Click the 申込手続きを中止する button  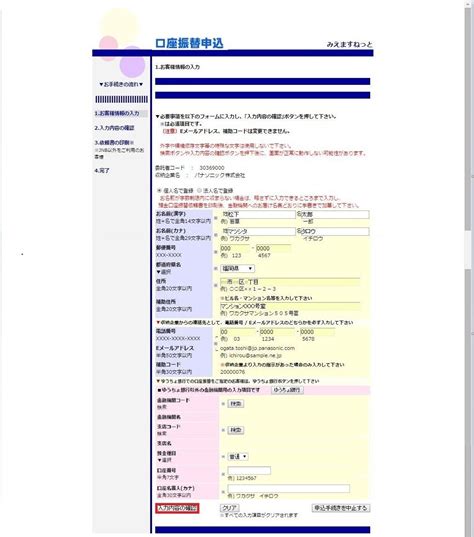341,508
